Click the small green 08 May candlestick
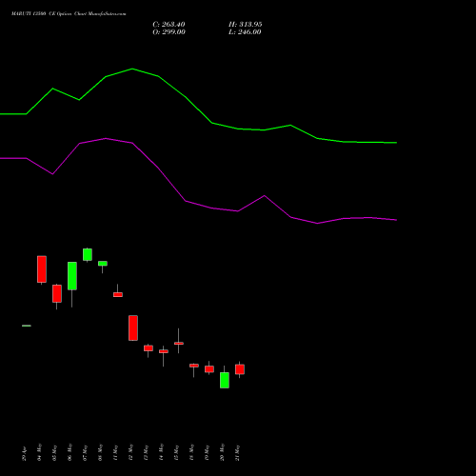The width and height of the screenshot is (476, 476). coord(103,264)
